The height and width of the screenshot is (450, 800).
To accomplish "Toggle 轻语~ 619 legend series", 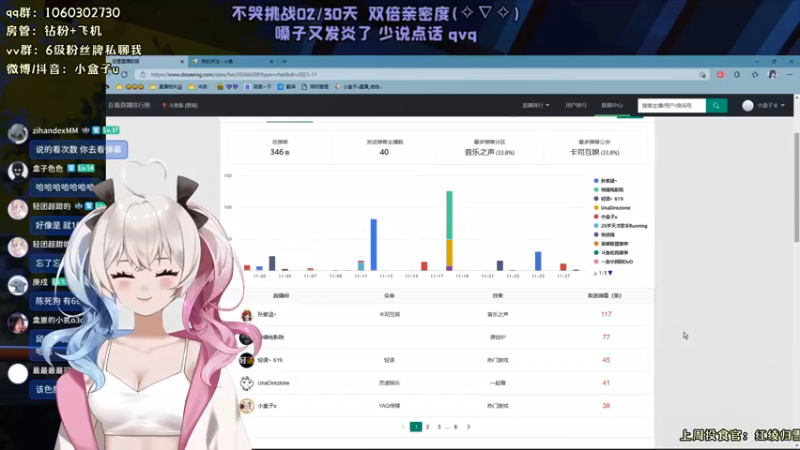I will (x=608, y=199).
